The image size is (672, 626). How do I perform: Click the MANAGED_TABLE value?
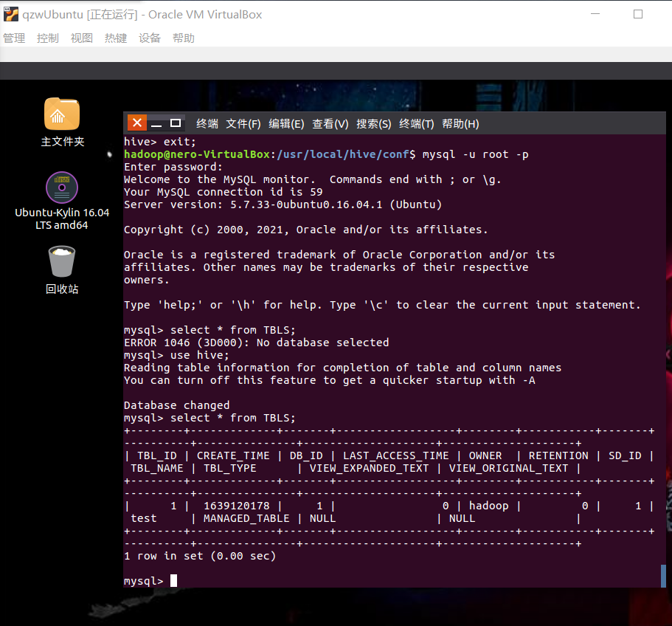[246, 518]
